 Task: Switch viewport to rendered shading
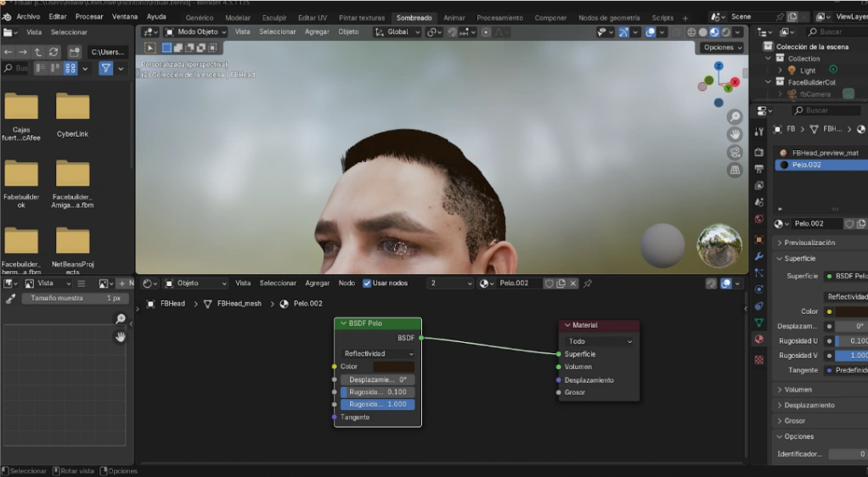725,32
